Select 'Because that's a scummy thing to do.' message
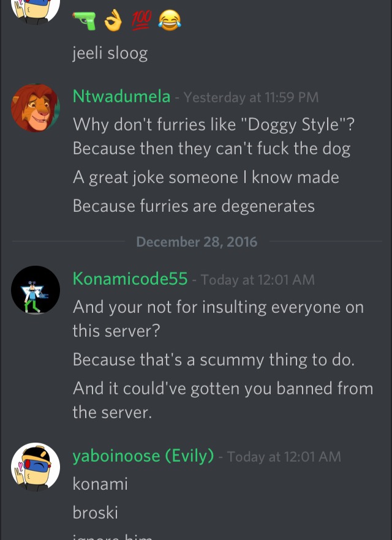The image size is (392, 540). pyautogui.click(x=214, y=360)
